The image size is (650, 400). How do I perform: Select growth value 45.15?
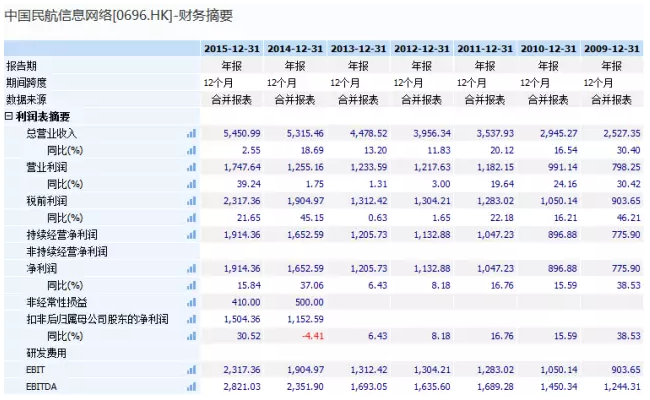click(x=312, y=218)
